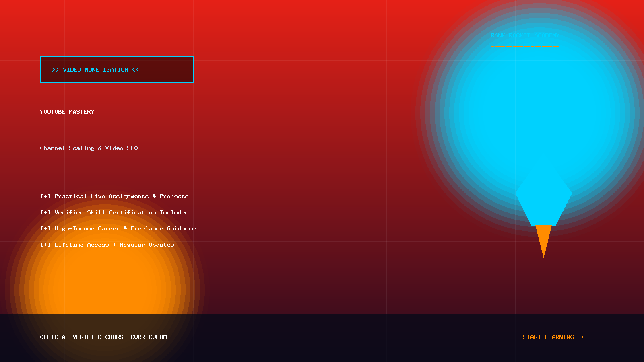Click OFFICIAL VERIFIED COURSE CURRICULUM footer text
Image resolution: width=644 pixels, height=362 pixels.
pos(103,337)
